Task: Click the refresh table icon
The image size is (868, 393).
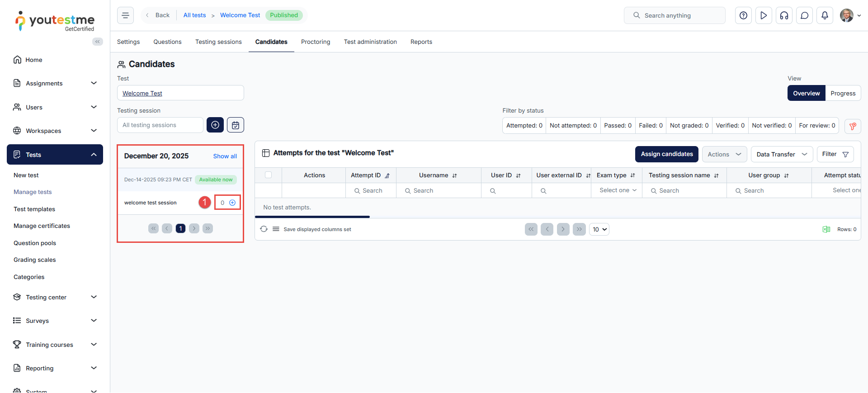Action: 264,229
